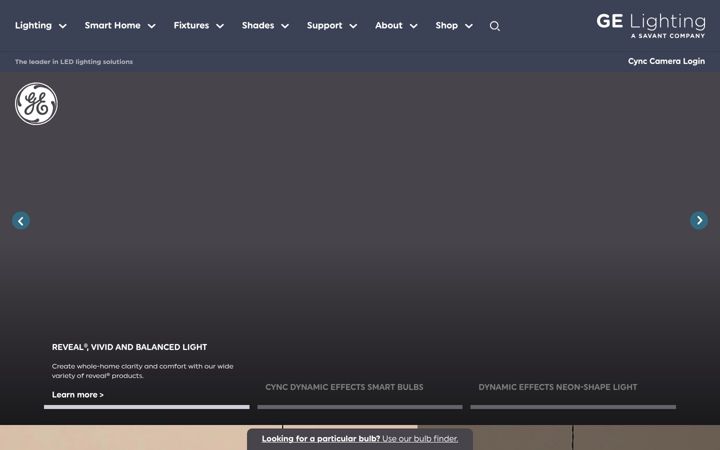Click progress bar under Reveal slide

click(146, 407)
